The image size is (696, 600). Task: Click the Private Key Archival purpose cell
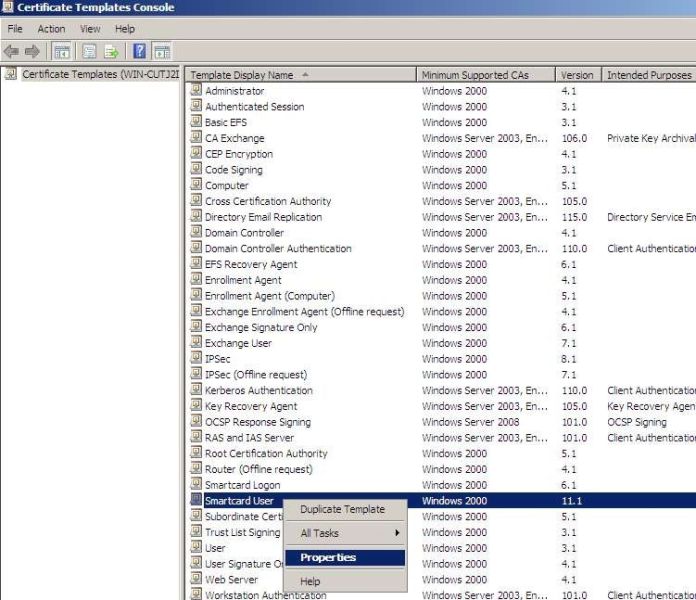(651, 138)
